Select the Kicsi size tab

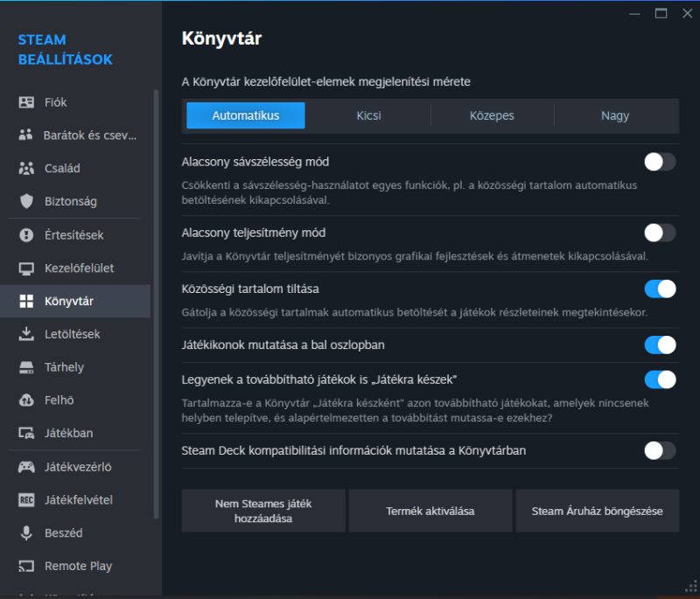point(368,115)
